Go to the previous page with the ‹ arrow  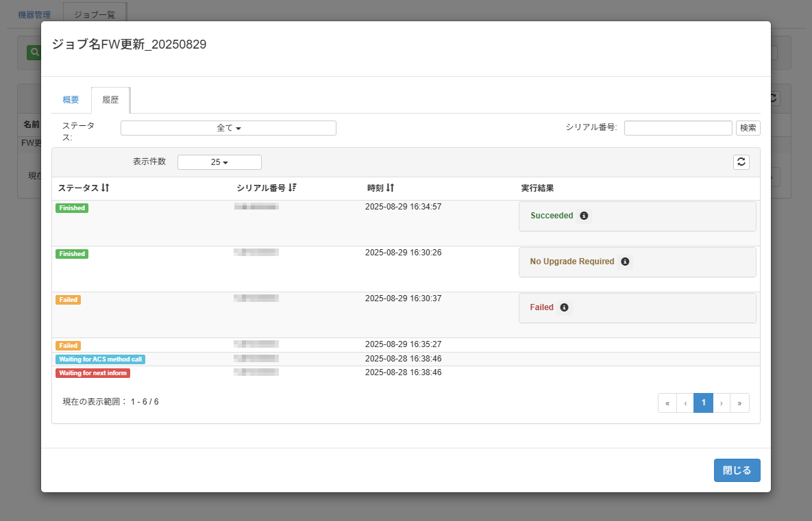pos(685,403)
